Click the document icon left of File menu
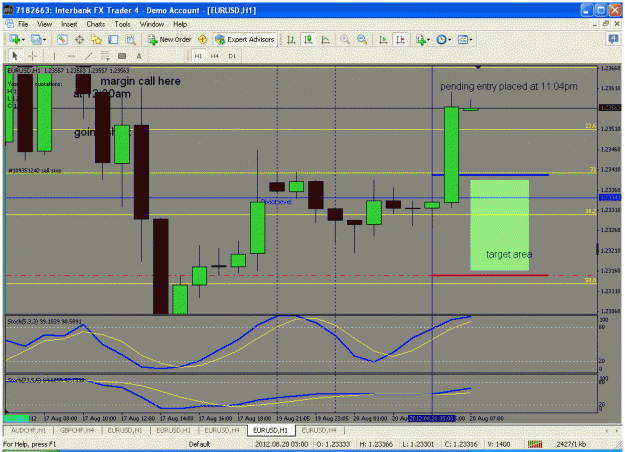The image size is (625, 452). pos(9,24)
